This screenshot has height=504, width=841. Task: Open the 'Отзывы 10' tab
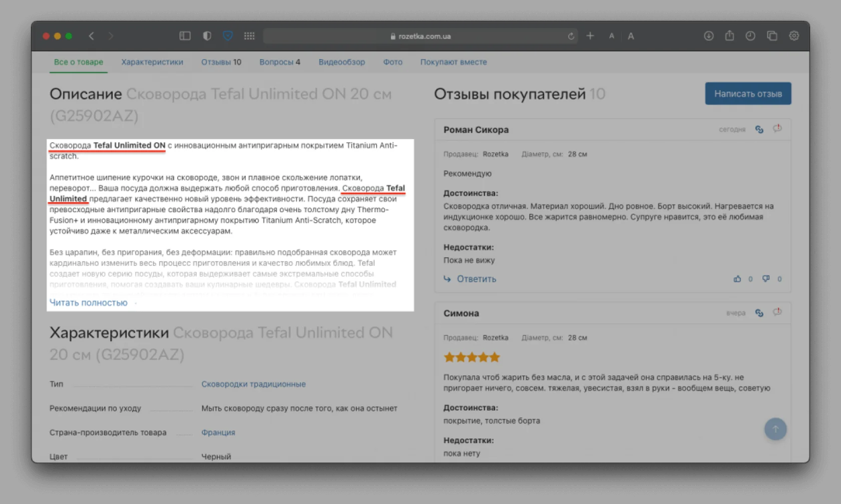221,62
